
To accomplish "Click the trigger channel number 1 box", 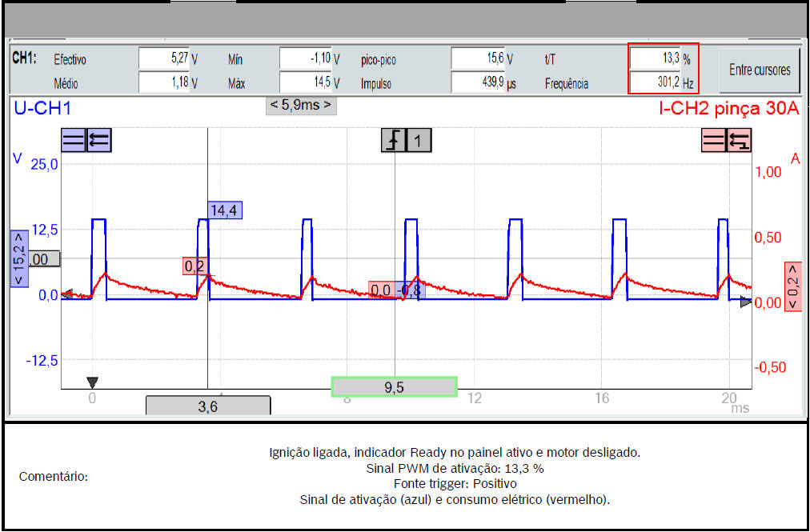I will 419,142.
